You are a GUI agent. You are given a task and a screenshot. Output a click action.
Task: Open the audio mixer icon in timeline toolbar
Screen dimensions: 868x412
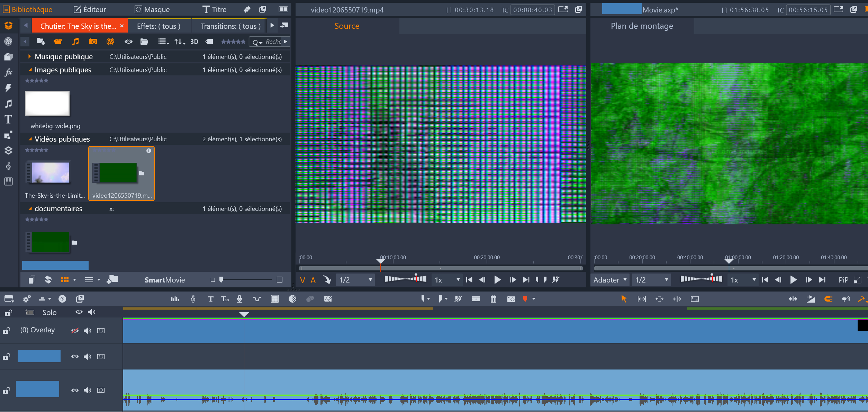[175, 299]
